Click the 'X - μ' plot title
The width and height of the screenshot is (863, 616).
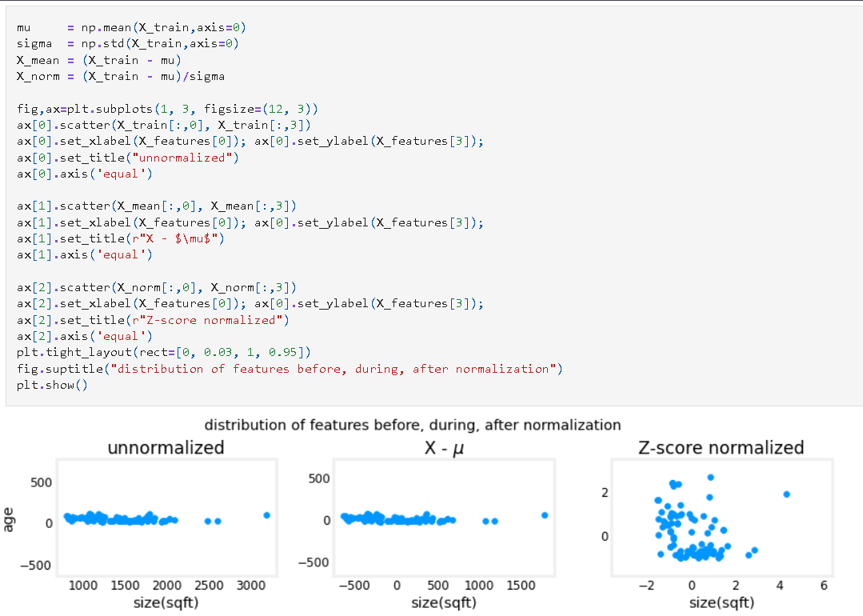click(x=444, y=448)
